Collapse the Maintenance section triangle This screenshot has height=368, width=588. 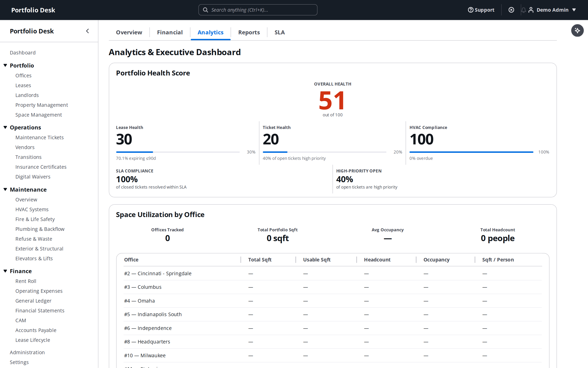pyautogui.click(x=5, y=189)
